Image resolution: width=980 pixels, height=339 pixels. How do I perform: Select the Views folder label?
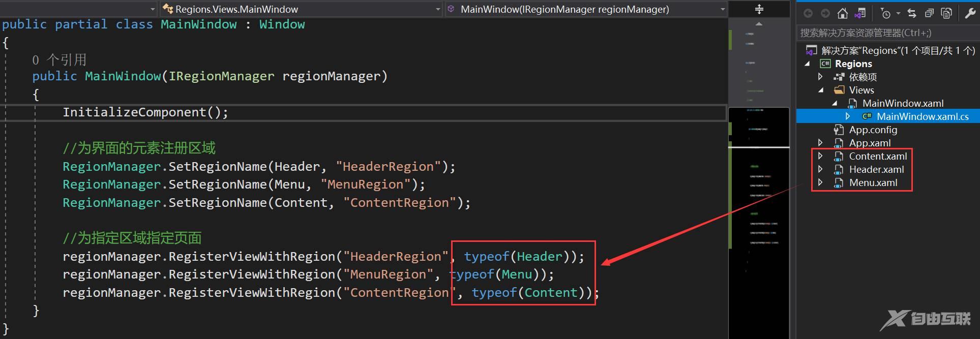[862, 90]
